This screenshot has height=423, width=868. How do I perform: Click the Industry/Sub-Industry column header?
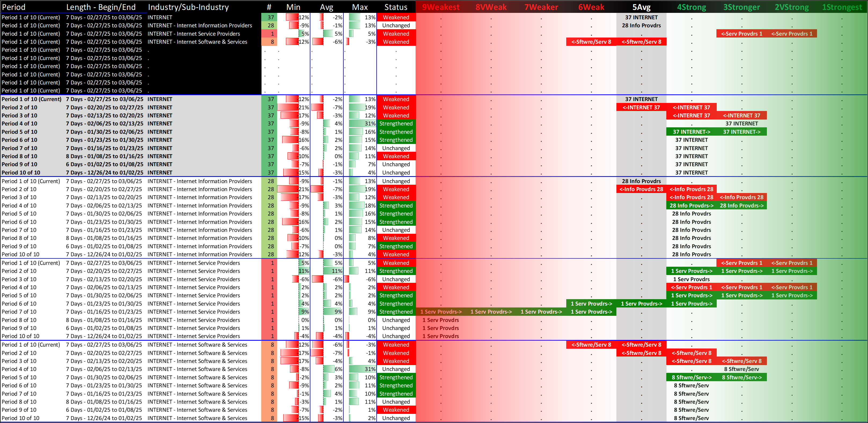(x=188, y=7)
